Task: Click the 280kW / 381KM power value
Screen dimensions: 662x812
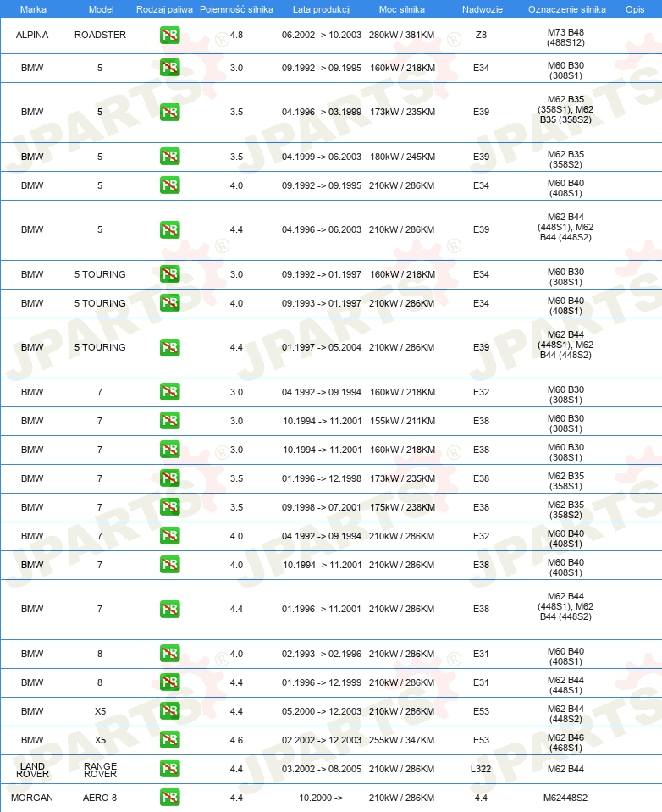Action: pyautogui.click(x=401, y=35)
